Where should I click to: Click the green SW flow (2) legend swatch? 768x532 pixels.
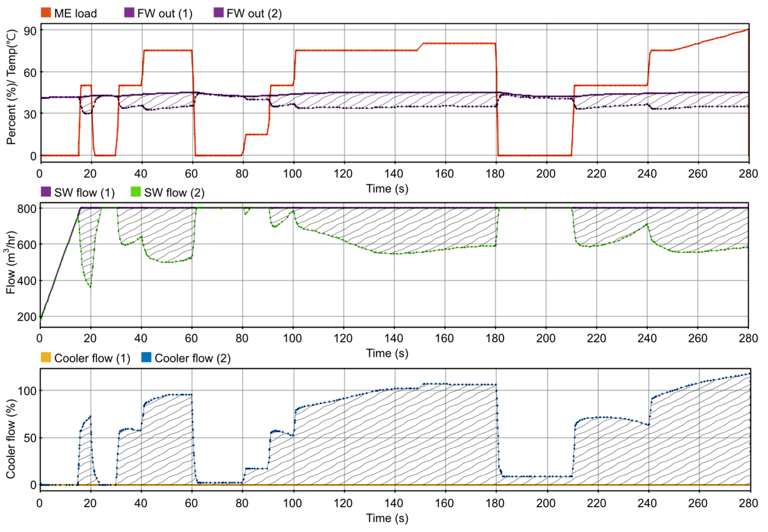pos(136,192)
